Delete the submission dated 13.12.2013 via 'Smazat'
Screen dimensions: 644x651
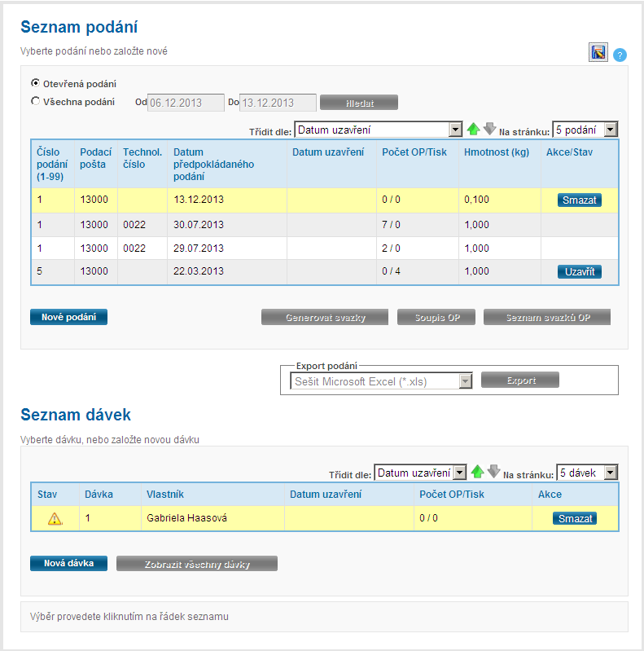point(579,200)
